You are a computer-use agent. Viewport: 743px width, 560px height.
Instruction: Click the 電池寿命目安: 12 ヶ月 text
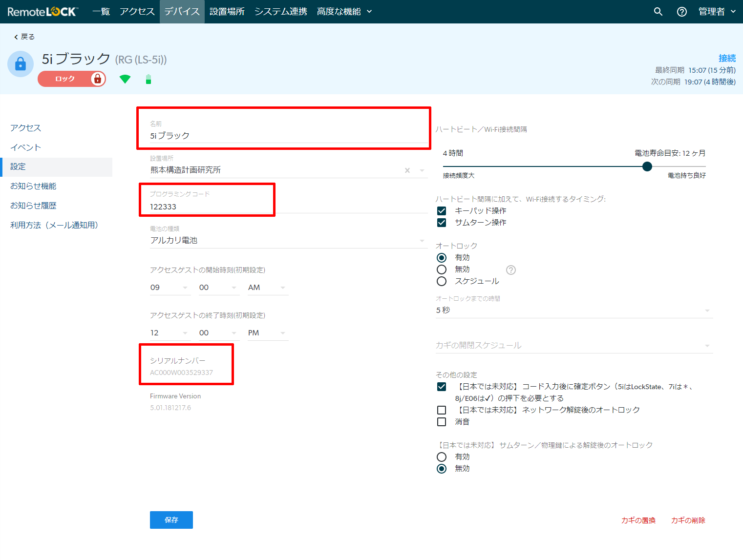670,153
